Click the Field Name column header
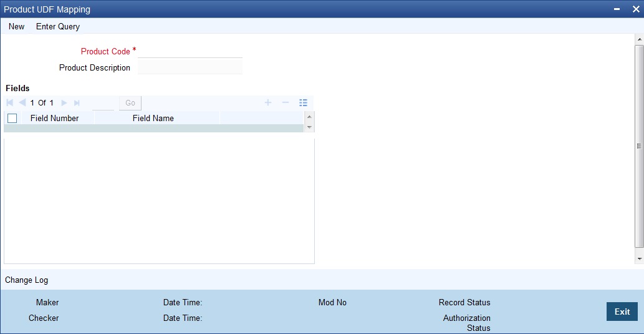Viewport: 644px width, 334px height. (x=153, y=118)
